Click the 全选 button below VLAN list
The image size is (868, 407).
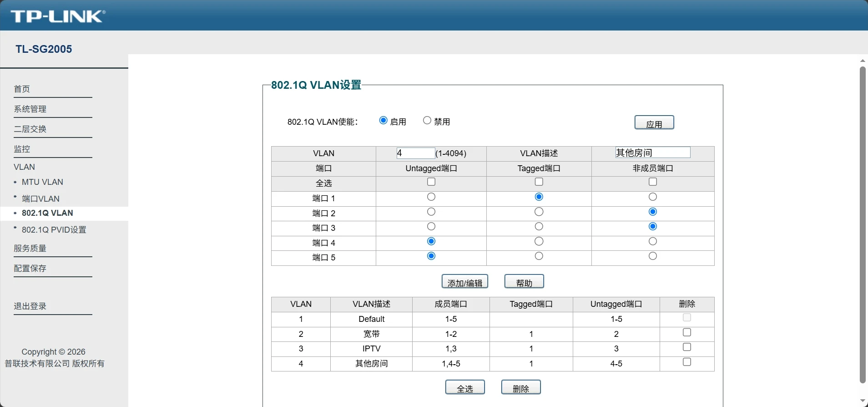click(x=465, y=387)
